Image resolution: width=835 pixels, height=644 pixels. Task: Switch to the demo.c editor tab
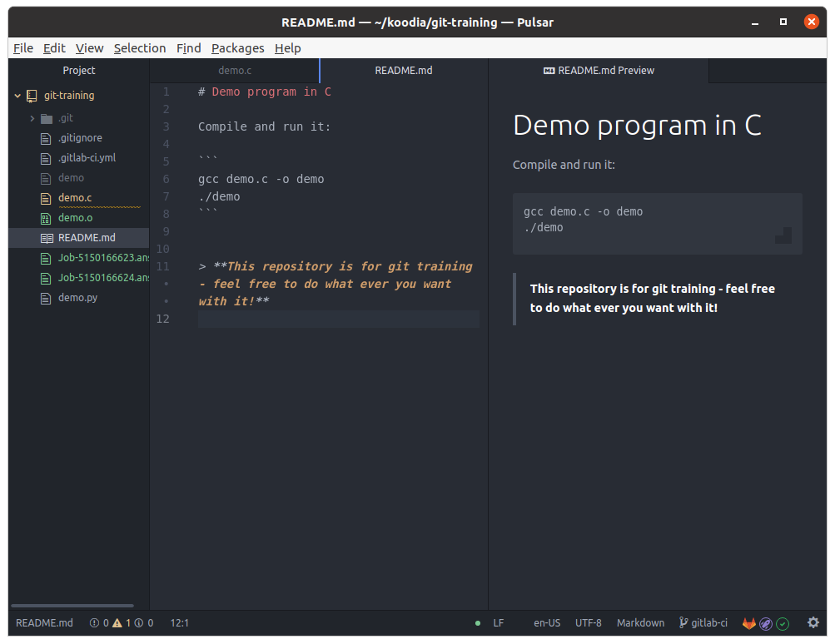pos(235,70)
